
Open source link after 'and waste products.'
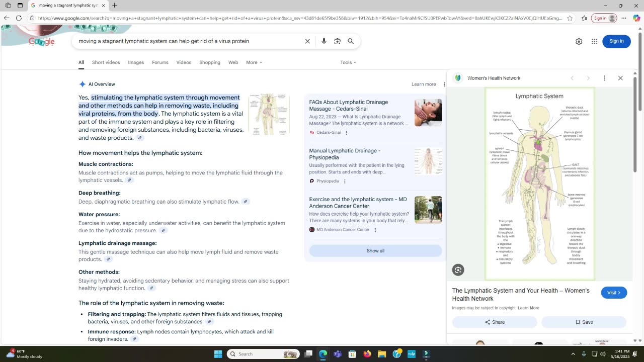140,138
